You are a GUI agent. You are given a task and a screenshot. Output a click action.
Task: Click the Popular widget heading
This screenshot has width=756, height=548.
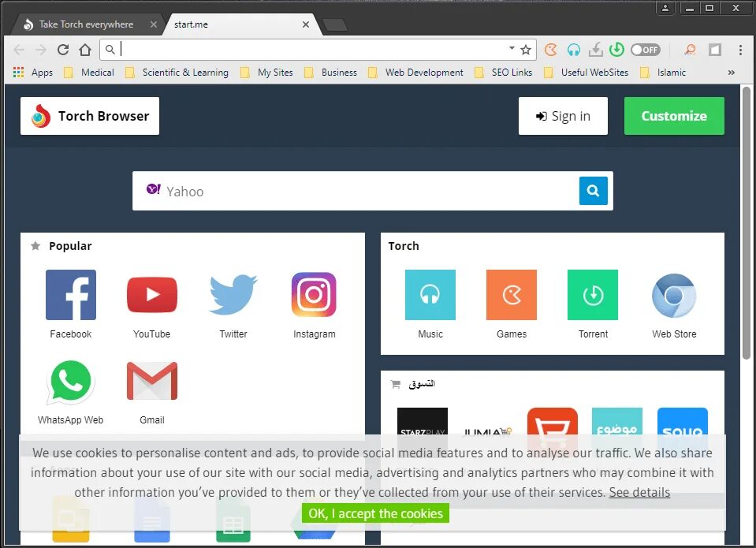(70, 246)
